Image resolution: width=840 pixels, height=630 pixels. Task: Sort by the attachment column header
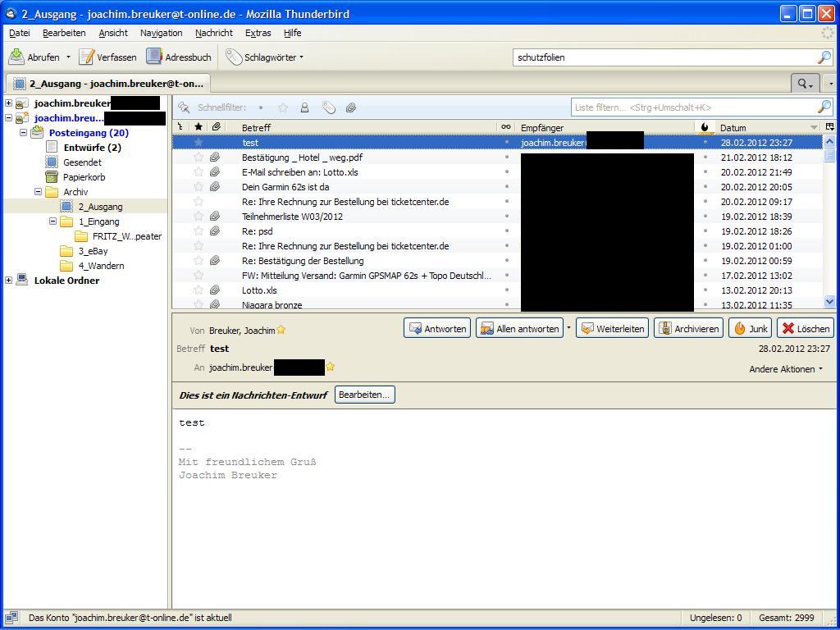point(216,127)
